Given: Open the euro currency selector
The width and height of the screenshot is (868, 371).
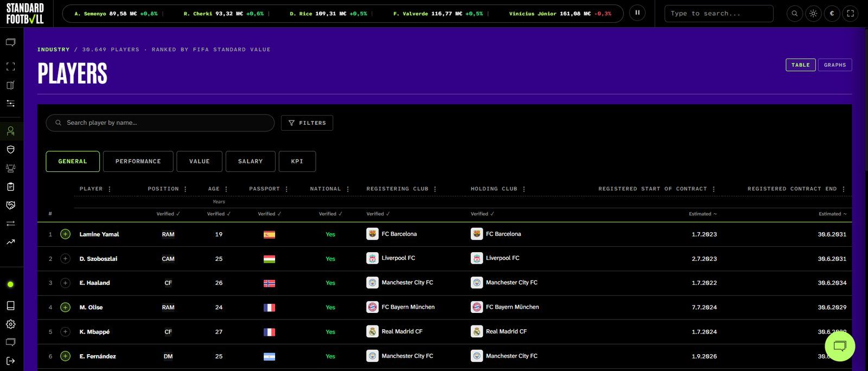Looking at the screenshot, I should coord(832,14).
